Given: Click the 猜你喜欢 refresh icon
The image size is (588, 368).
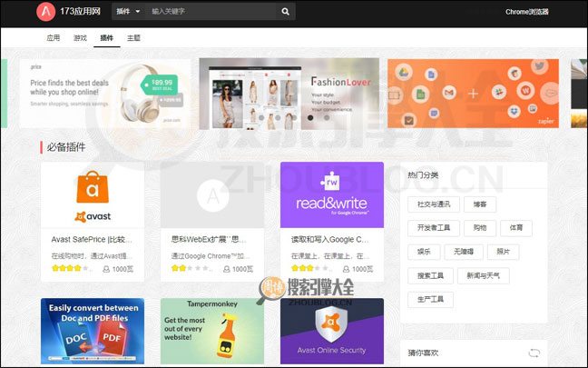Looking at the screenshot, I should (x=534, y=353).
